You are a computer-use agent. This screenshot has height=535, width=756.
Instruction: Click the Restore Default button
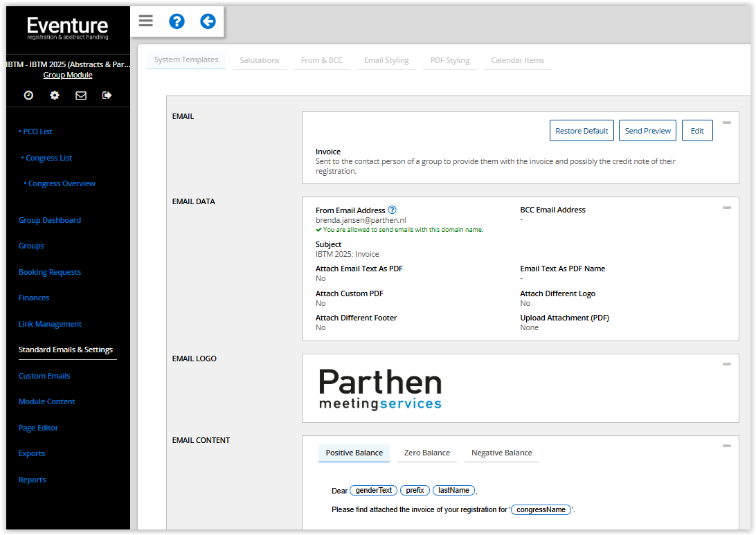coord(582,131)
